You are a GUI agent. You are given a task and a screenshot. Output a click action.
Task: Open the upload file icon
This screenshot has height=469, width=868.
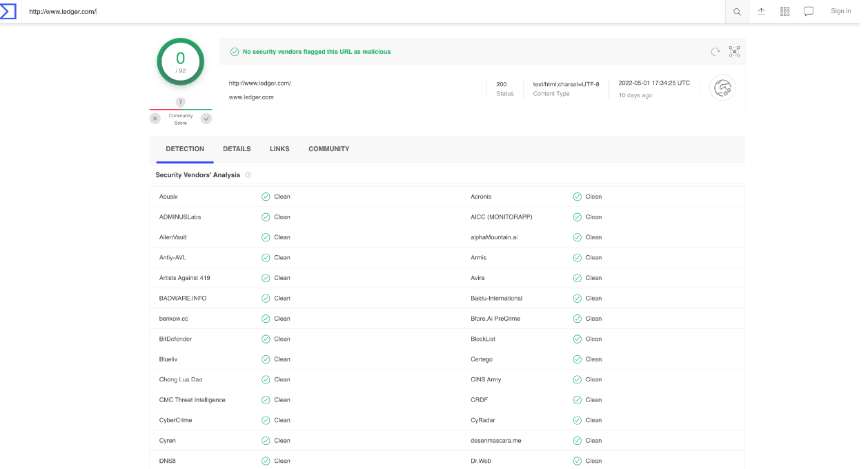coord(762,11)
